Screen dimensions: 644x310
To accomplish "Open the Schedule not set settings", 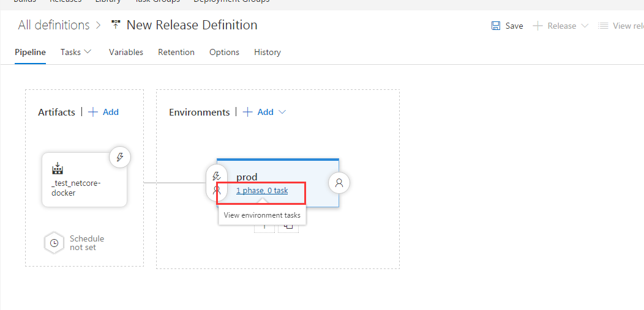I will coord(87,243).
